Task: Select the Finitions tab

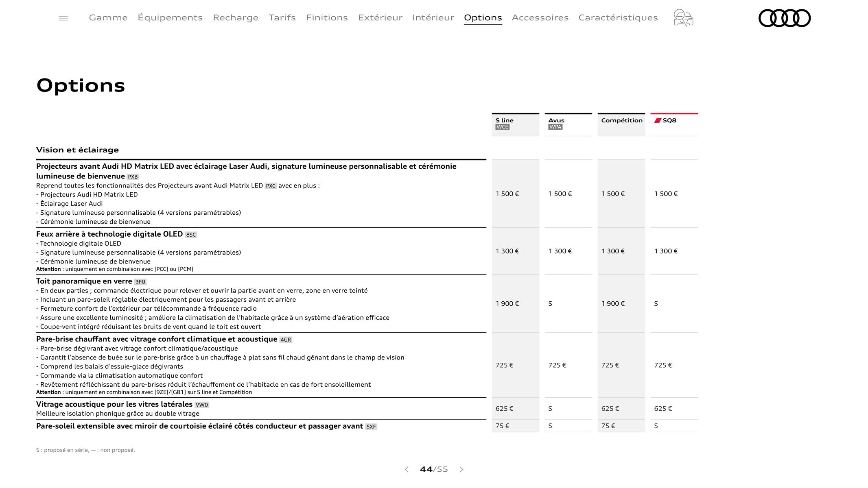Action: 327,17
